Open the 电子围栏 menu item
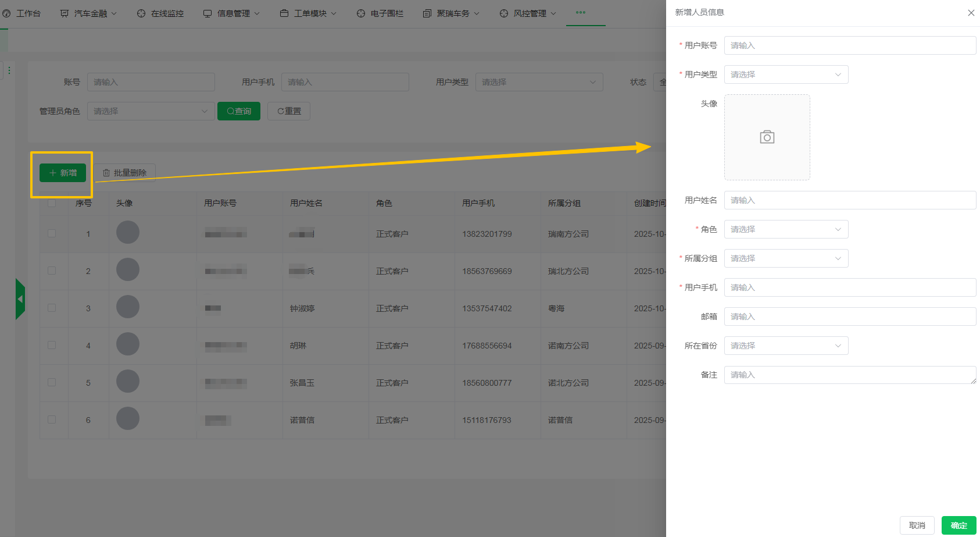The height and width of the screenshot is (537, 980). coord(380,13)
